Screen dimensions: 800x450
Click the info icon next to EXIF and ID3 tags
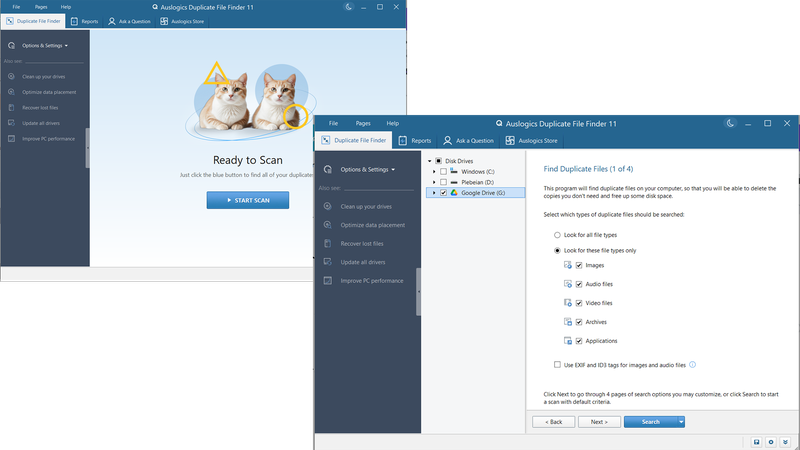coord(692,364)
